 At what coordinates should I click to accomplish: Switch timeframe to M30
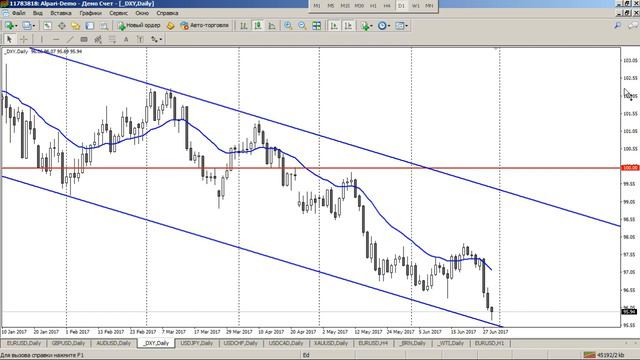click(x=359, y=6)
